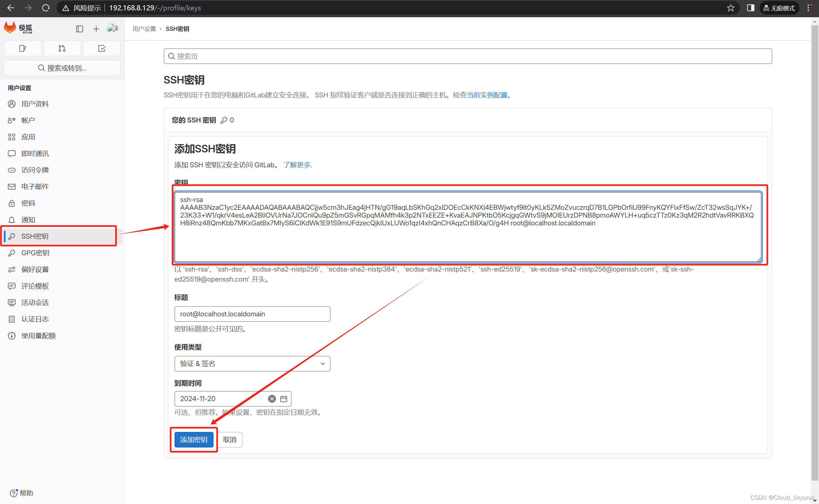819x504 pixels.
Task: Click the blue Add Key button
Action: (x=193, y=440)
